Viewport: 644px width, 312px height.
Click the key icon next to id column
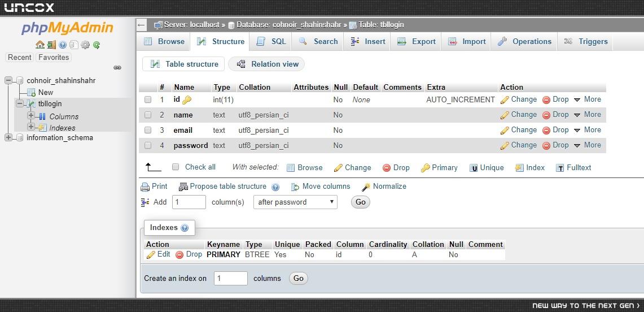click(x=187, y=100)
